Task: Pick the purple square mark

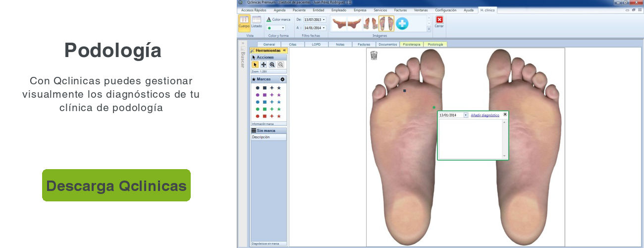Action: 265,95
